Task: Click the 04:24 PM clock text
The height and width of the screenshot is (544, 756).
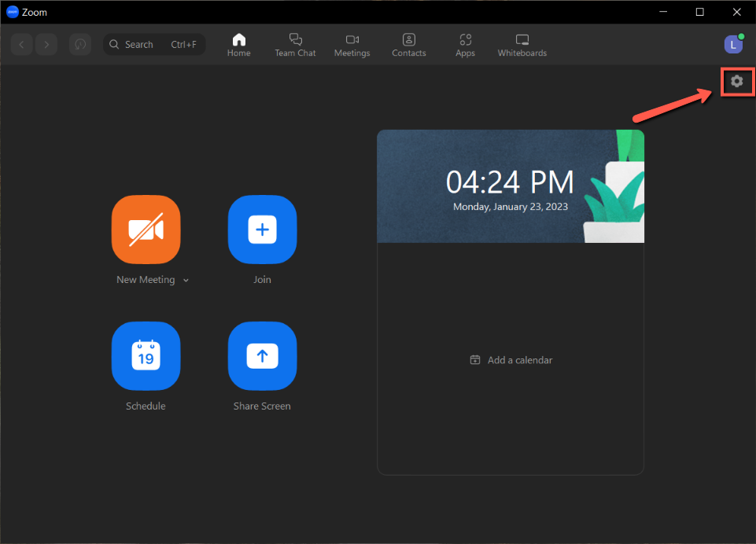Action: pyautogui.click(x=510, y=182)
